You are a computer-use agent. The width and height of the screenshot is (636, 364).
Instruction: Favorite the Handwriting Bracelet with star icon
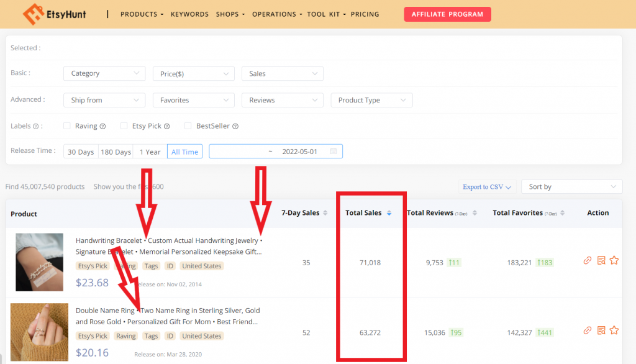(x=614, y=260)
